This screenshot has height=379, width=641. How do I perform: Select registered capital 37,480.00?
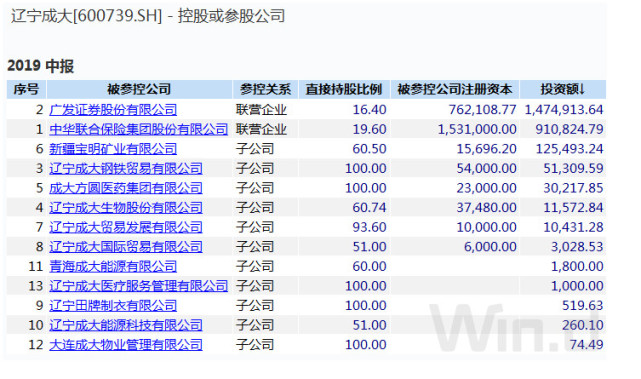coord(486,208)
